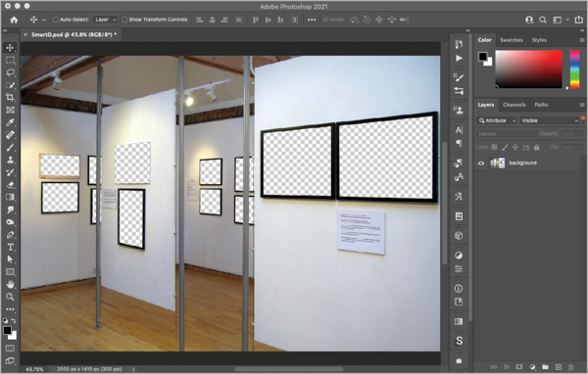Select the Hand tool
Viewport: 588px width, 374px height.
click(10, 285)
